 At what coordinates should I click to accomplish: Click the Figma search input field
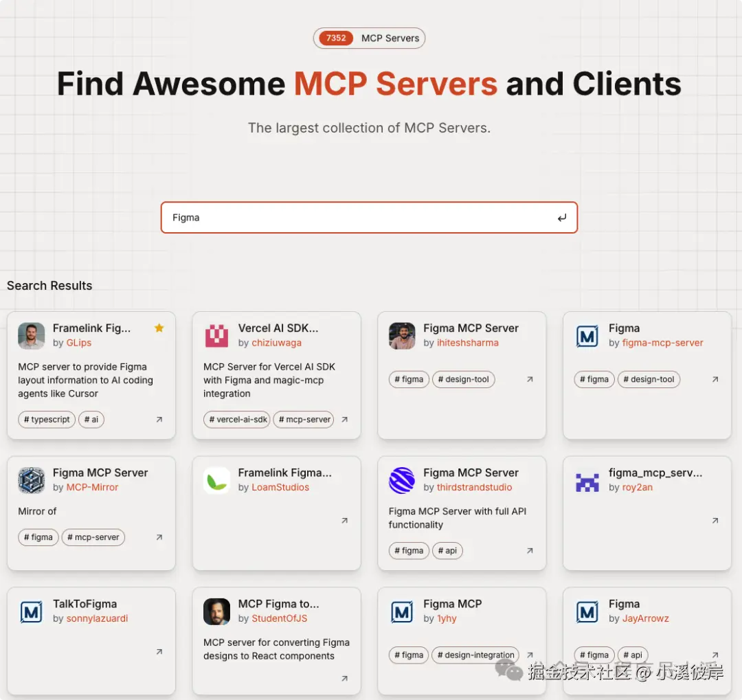pyautogui.click(x=369, y=218)
